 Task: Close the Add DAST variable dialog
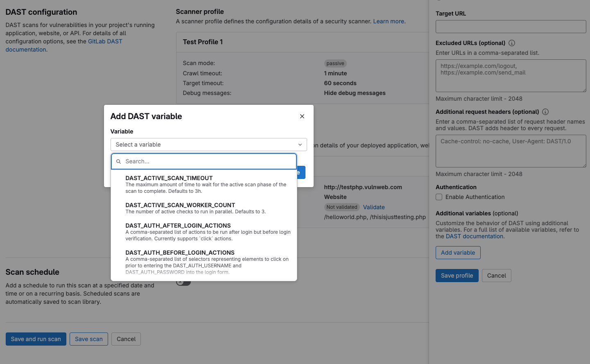pyautogui.click(x=302, y=116)
